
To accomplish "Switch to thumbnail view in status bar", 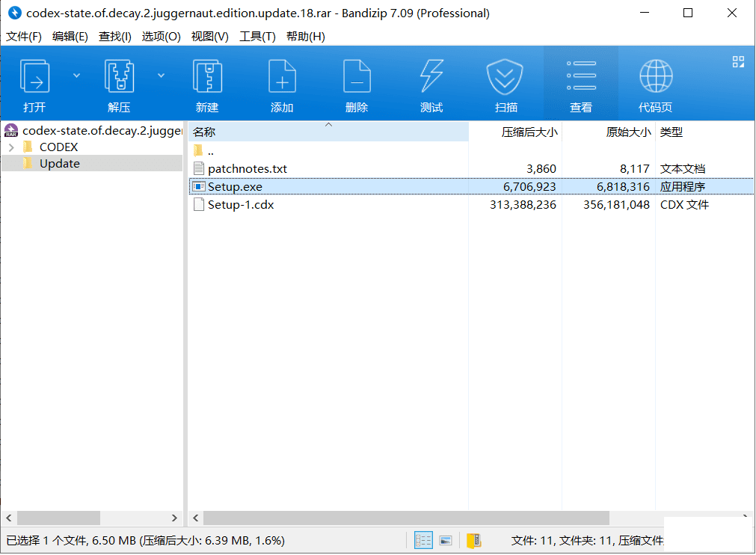I will coord(446,541).
